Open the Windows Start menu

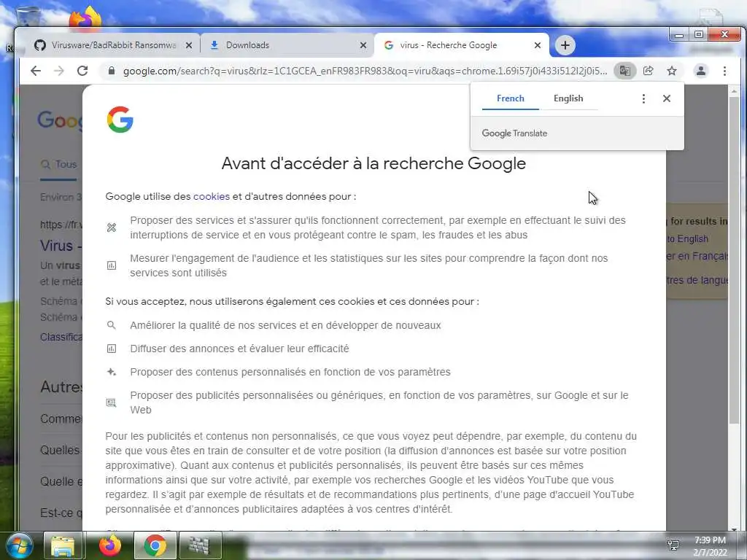19,545
